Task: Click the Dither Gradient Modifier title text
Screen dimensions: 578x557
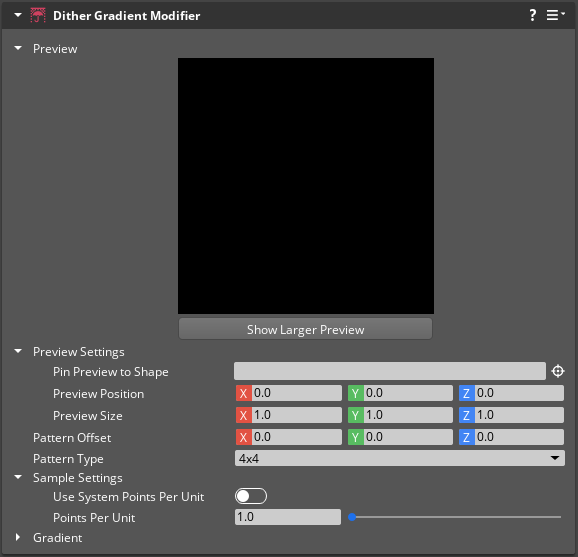Action: [126, 15]
